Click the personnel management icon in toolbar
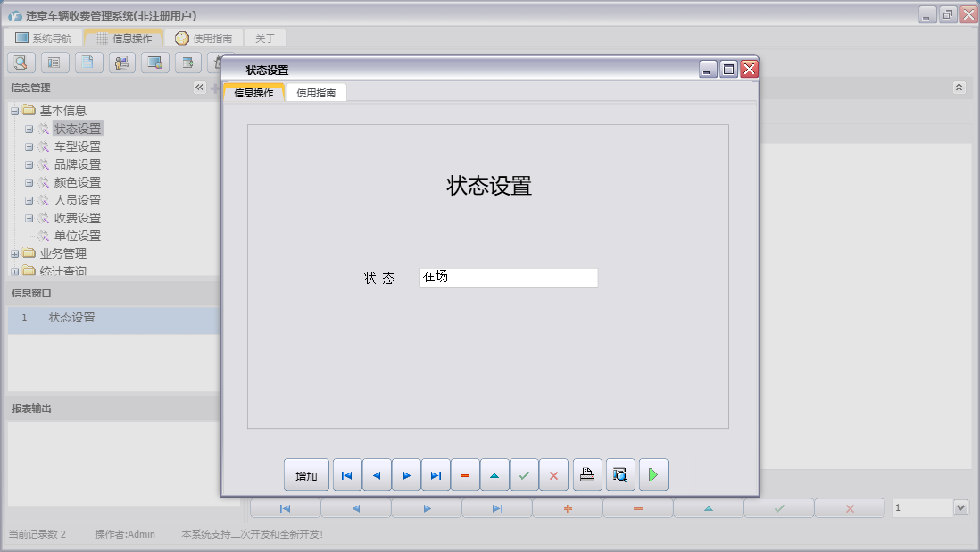 (x=121, y=62)
